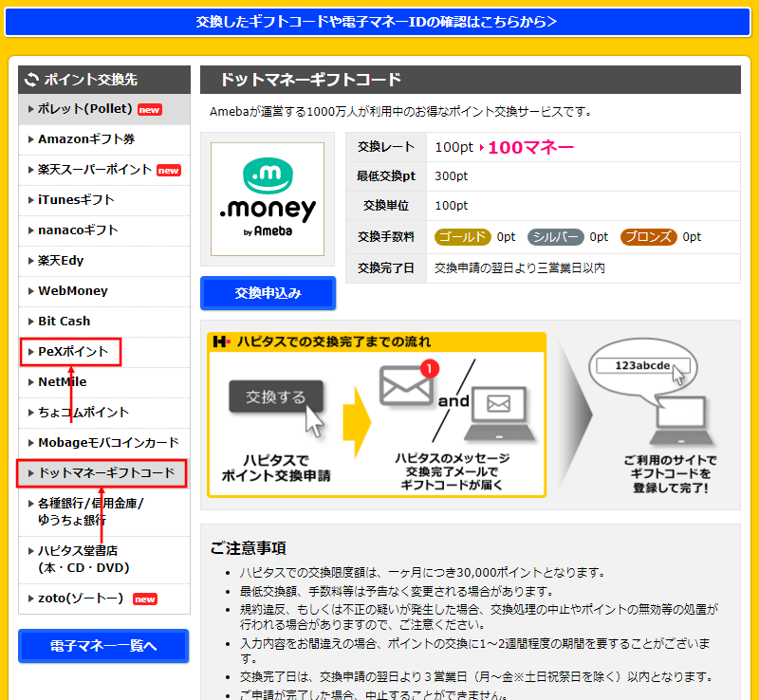Image resolution: width=759 pixels, height=700 pixels.
Task: Click the laptop with mail icon
Action: 499,414
